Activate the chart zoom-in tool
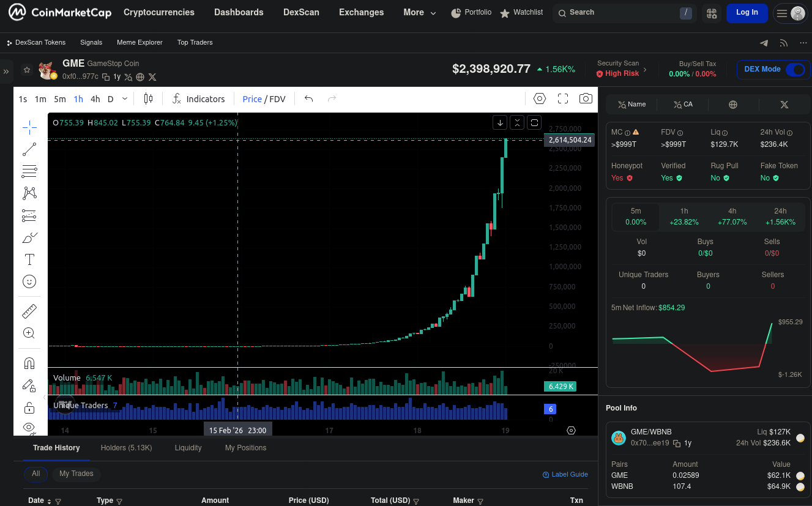This screenshot has width=812, height=506. (x=29, y=333)
